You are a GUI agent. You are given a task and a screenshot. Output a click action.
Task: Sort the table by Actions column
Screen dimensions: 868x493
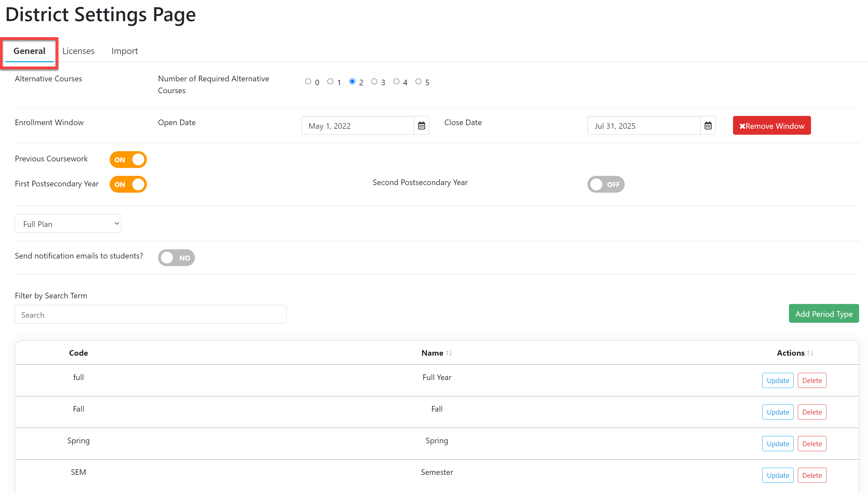pos(810,353)
